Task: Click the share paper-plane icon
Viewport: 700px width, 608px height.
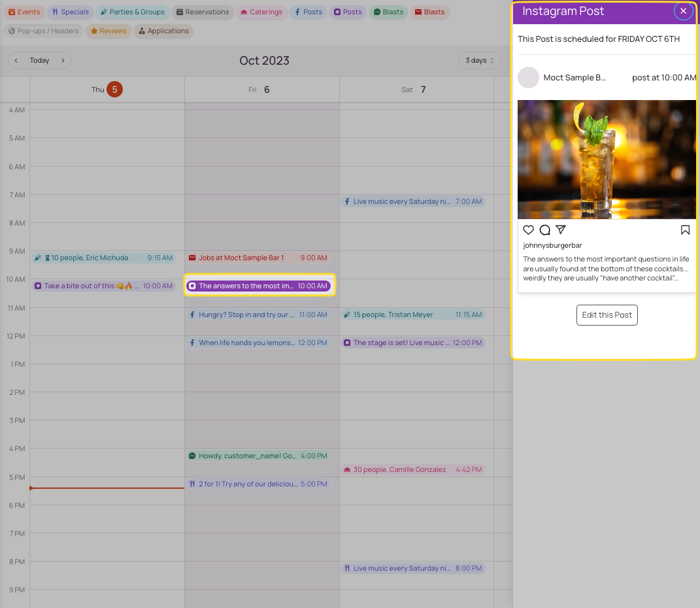Action: pyautogui.click(x=561, y=229)
